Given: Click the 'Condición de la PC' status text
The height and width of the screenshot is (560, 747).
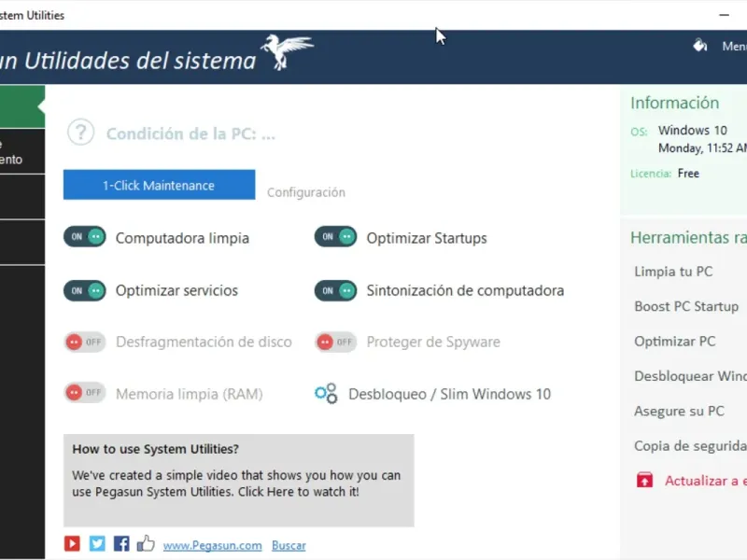Looking at the screenshot, I should click(x=190, y=133).
